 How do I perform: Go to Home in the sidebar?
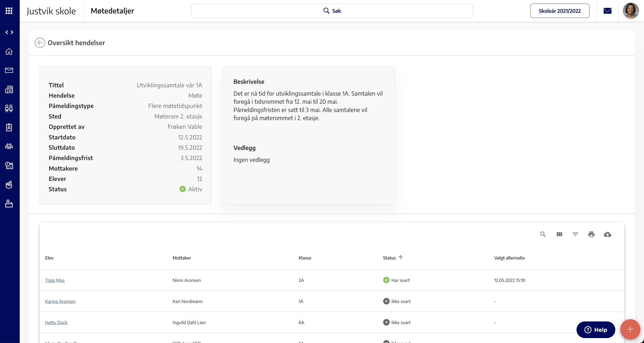[x=9, y=51]
